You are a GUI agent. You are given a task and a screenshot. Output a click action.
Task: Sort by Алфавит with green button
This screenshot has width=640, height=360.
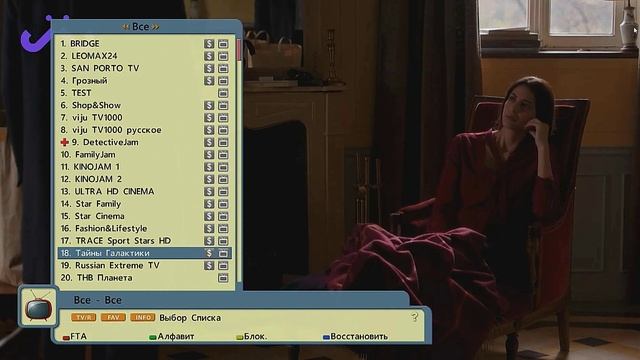[172, 337]
